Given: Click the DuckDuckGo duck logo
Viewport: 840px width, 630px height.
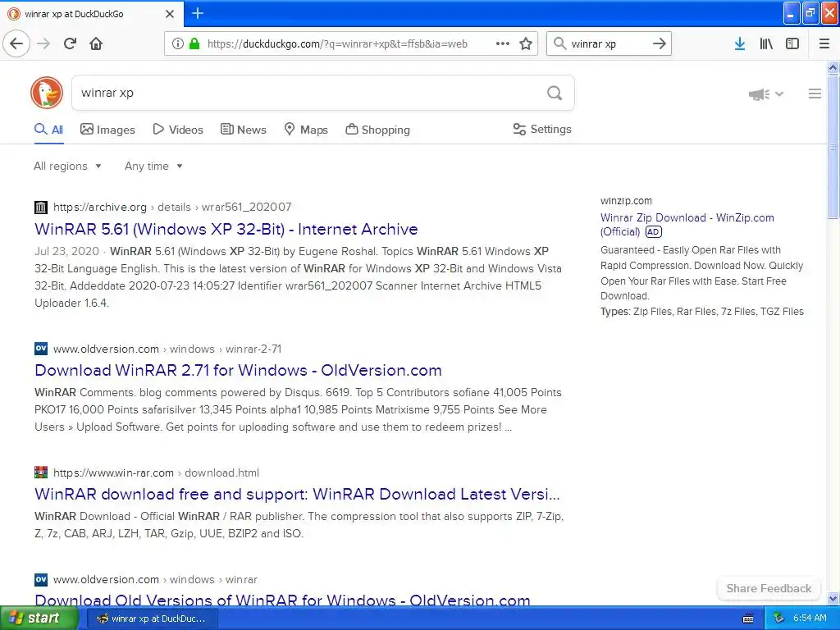Looking at the screenshot, I should pos(47,93).
